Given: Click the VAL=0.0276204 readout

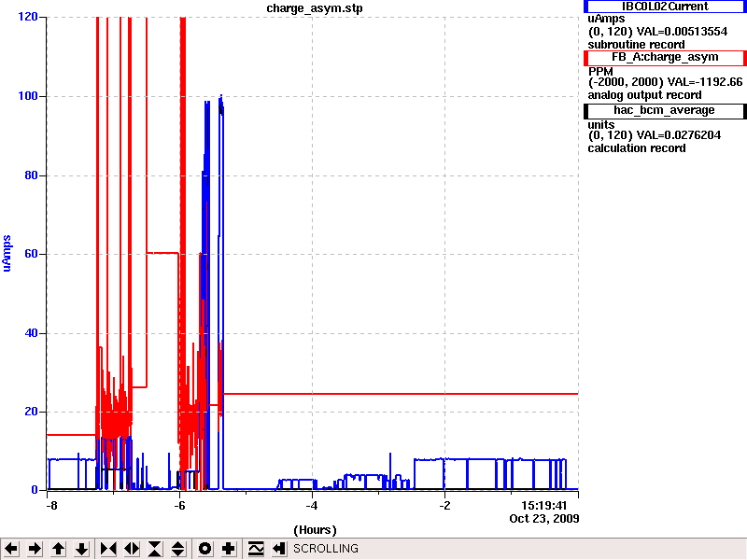Looking at the screenshot, I should pos(679,135).
